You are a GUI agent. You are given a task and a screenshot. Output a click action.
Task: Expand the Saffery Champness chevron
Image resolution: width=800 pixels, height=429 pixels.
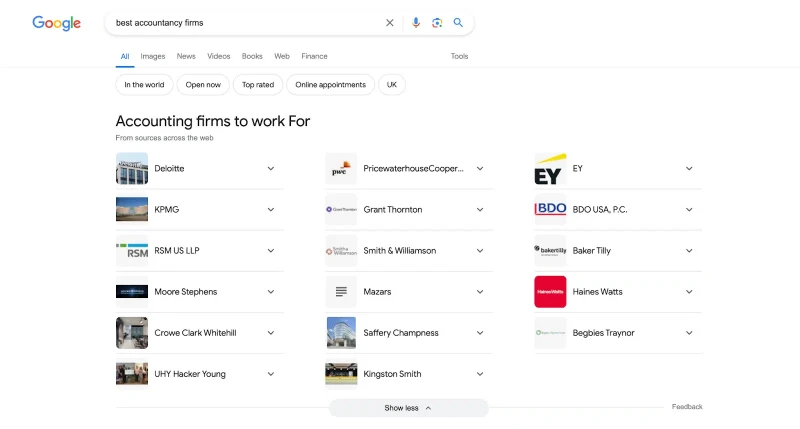(480, 333)
